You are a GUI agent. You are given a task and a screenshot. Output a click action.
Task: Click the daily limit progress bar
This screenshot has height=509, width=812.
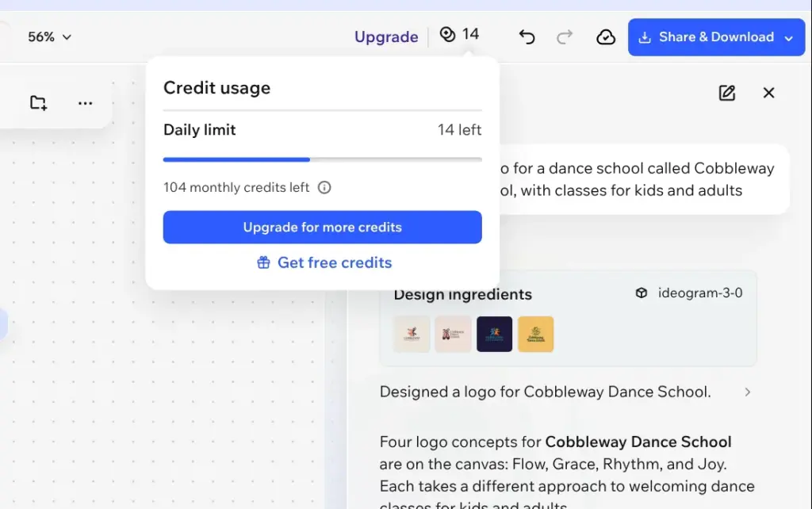(323, 159)
